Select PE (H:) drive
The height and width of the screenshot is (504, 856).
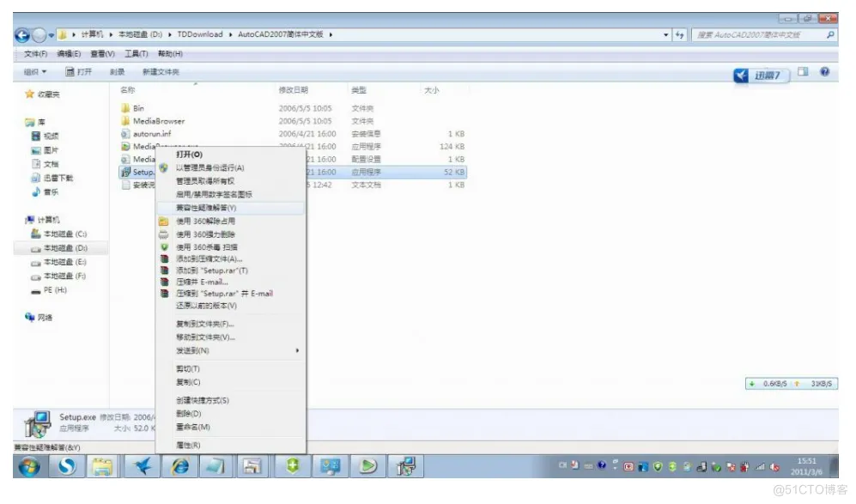49,290
